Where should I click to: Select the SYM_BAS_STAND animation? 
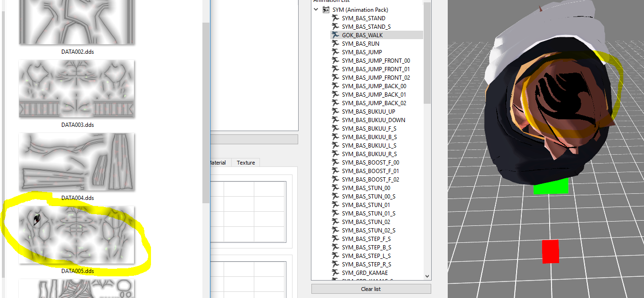click(x=364, y=18)
